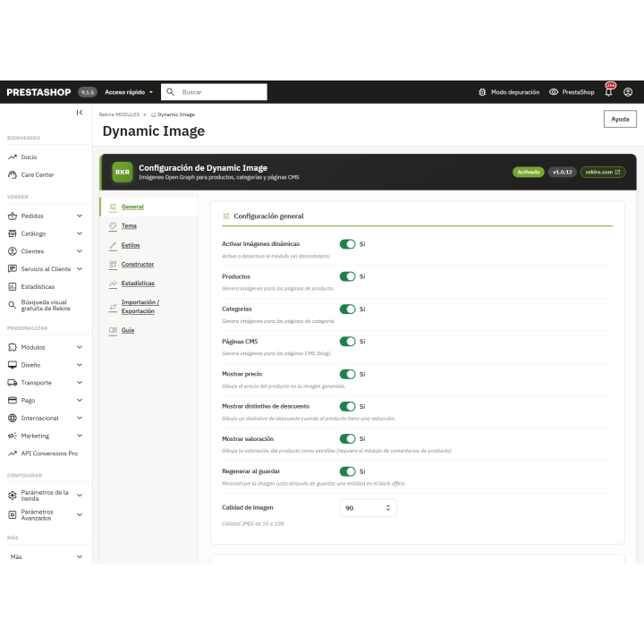The width and height of the screenshot is (644, 644).
Task: Expand the Clientes submenu chevron
Action: point(80,251)
